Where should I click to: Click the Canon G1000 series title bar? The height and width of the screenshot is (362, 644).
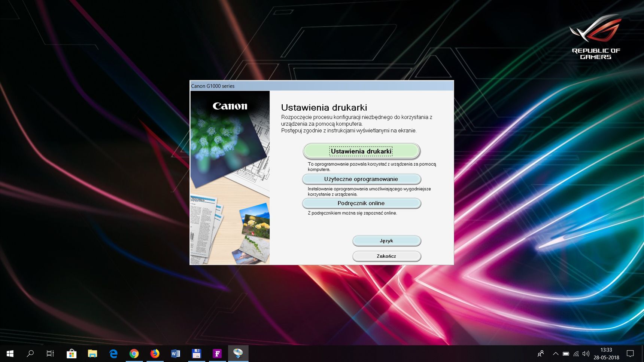point(322,86)
